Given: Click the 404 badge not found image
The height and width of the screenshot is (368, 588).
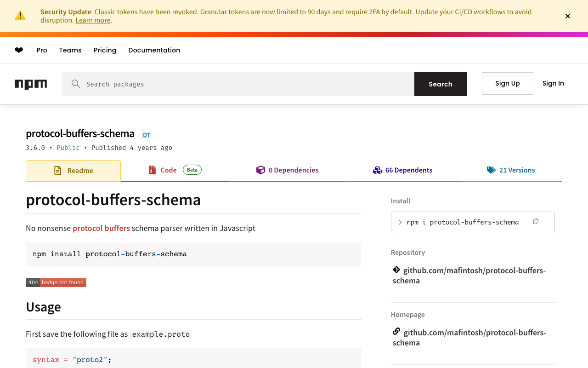Looking at the screenshot, I should [56, 282].
